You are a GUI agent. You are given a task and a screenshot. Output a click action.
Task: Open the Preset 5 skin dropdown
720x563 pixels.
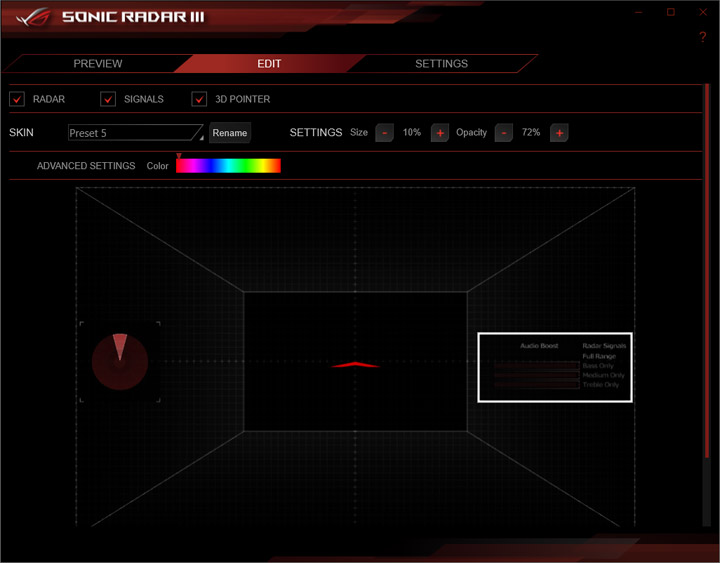[135, 133]
